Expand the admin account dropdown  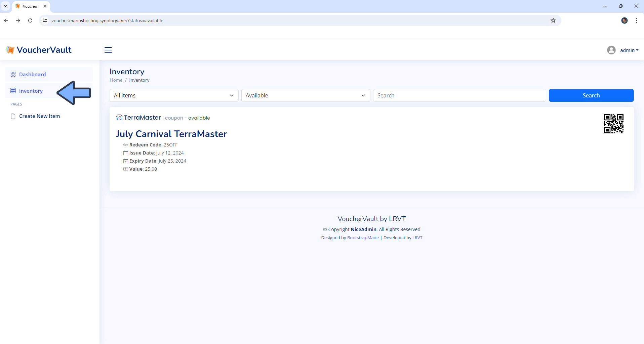pyautogui.click(x=629, y=50)
